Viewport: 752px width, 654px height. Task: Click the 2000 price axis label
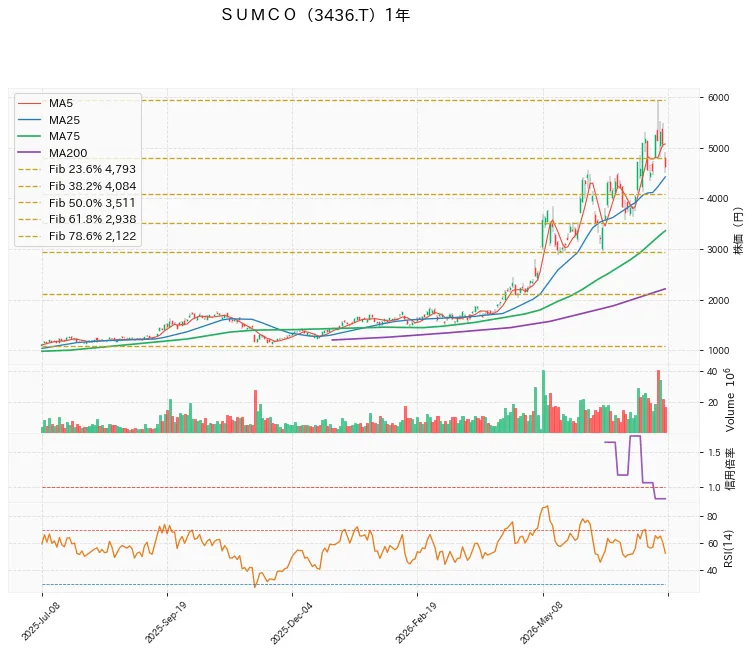(x=718, y=301)
